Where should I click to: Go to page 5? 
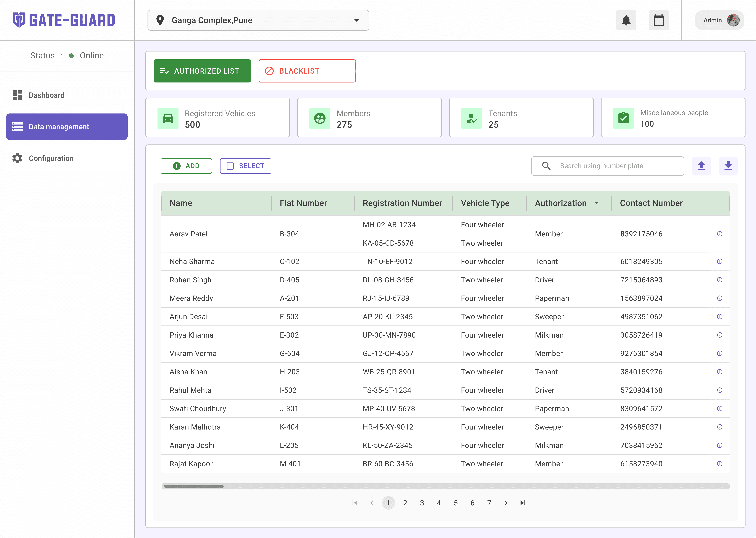456,503
